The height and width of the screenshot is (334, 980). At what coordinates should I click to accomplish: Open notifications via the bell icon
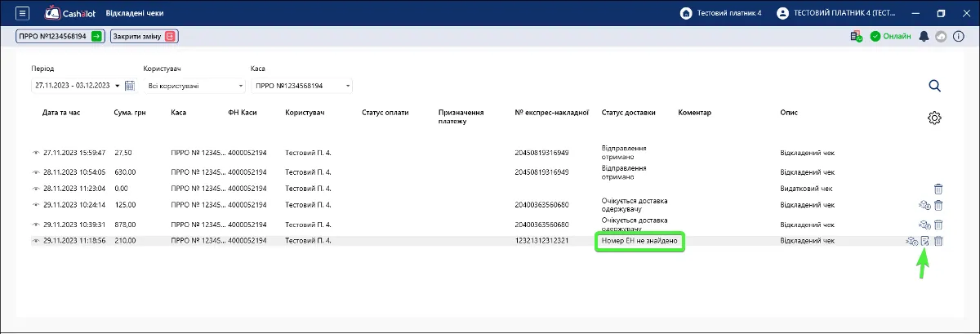(924, 36)
